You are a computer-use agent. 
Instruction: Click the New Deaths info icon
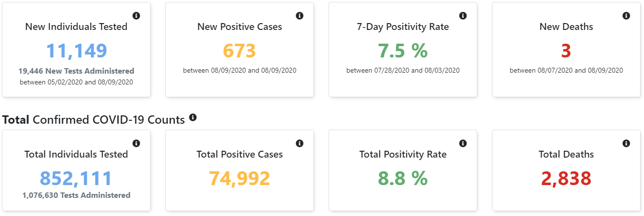tap(626, 16)
